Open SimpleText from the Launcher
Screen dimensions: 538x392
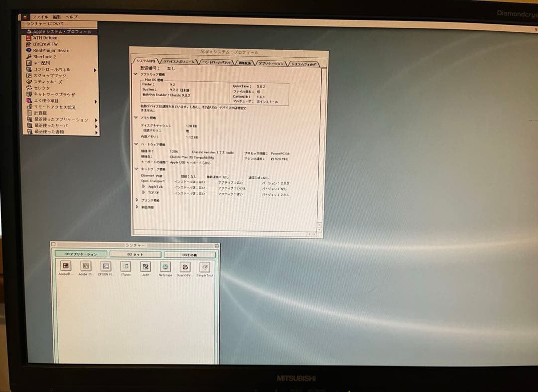(205, 269)
